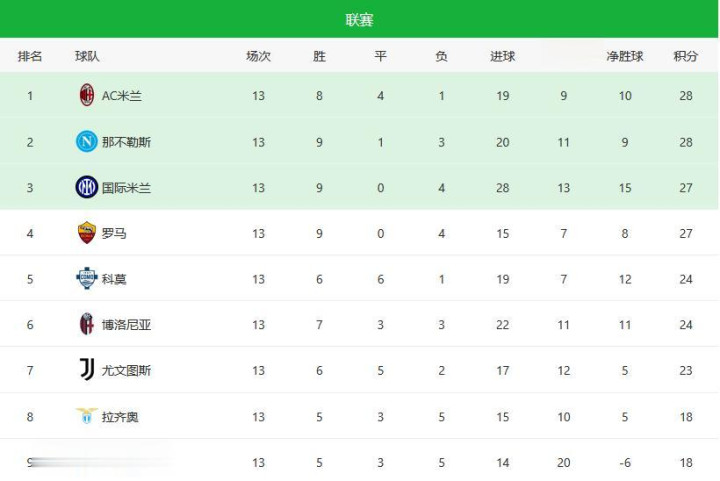Click the Inter Milan club badge
The image size is (720, 481).
click(x=87, y=187)
